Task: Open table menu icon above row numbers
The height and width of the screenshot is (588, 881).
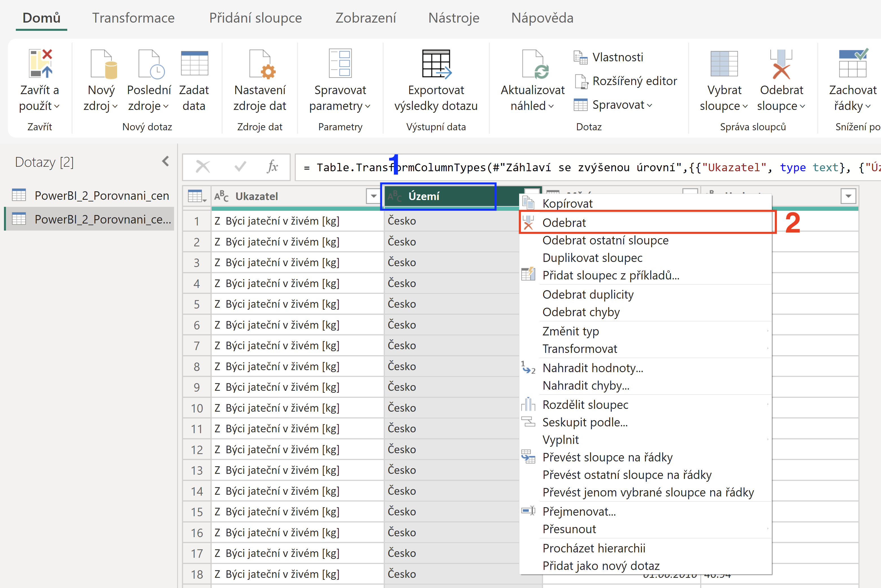Action: (197, 196)
